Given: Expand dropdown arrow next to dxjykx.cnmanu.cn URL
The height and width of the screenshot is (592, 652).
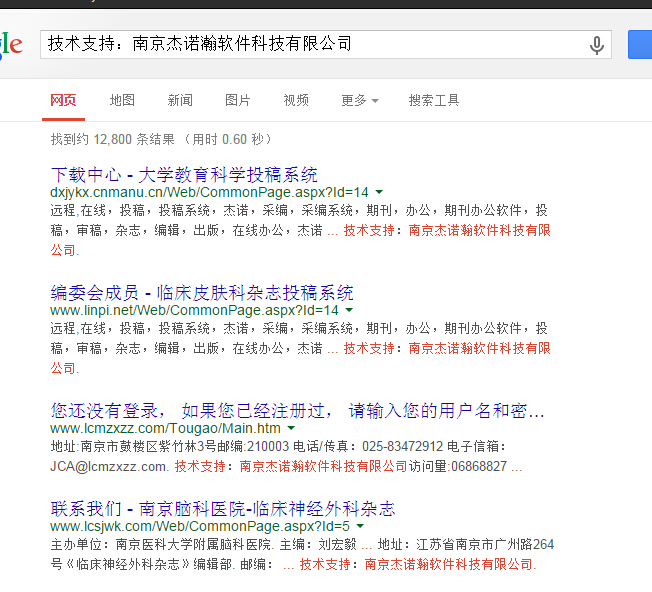Looking at the screenshot, I should point(379,192).
